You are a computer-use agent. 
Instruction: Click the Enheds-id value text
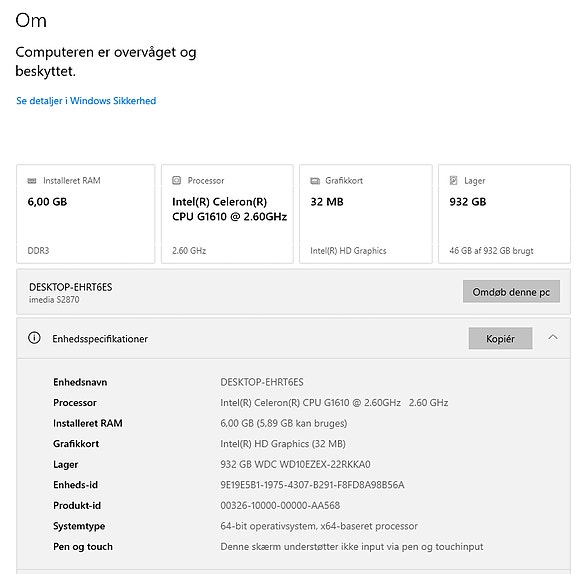312,485
